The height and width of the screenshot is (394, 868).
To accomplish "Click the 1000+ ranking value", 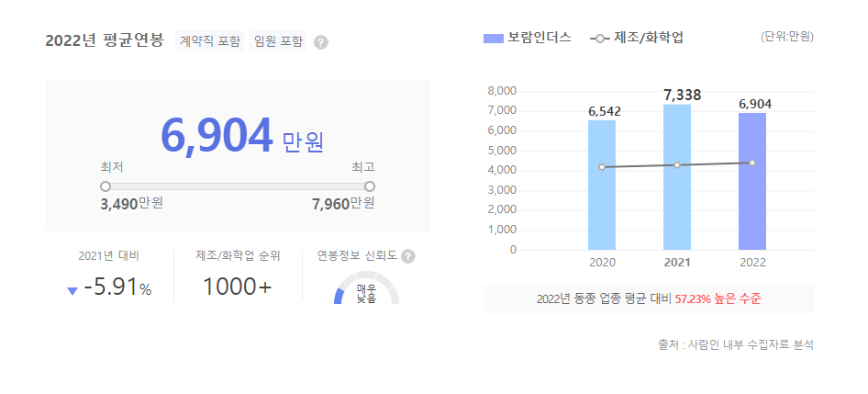I will click(238, 287).
